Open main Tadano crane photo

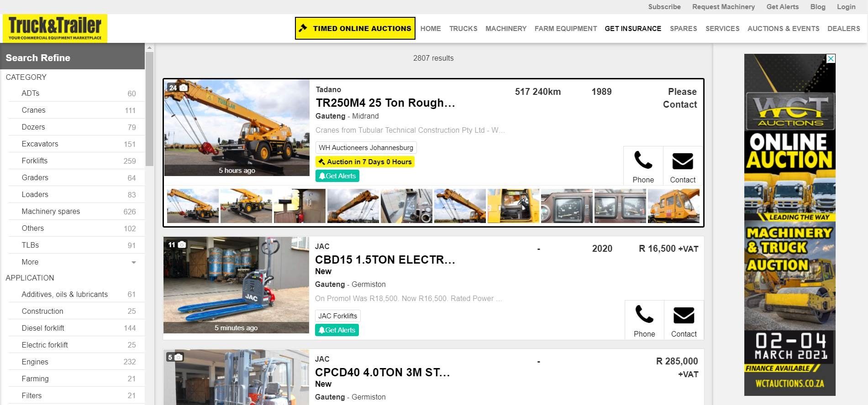pos(237,128)
